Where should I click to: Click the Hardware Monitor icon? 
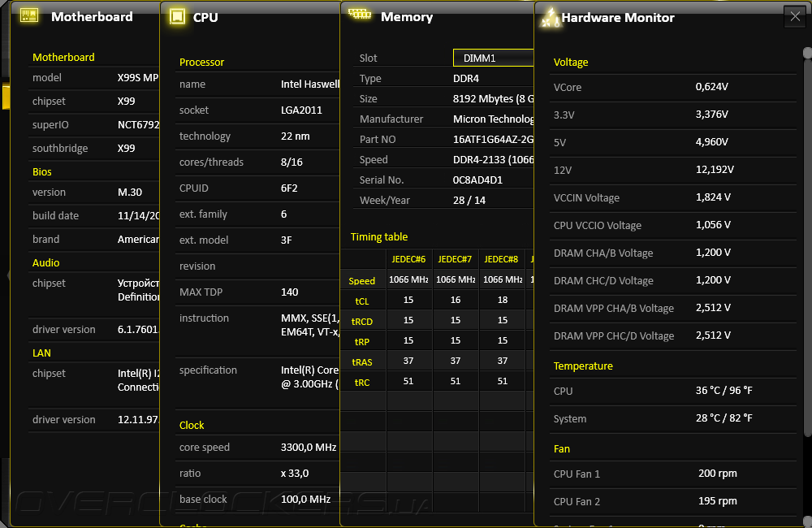[550, 17]
